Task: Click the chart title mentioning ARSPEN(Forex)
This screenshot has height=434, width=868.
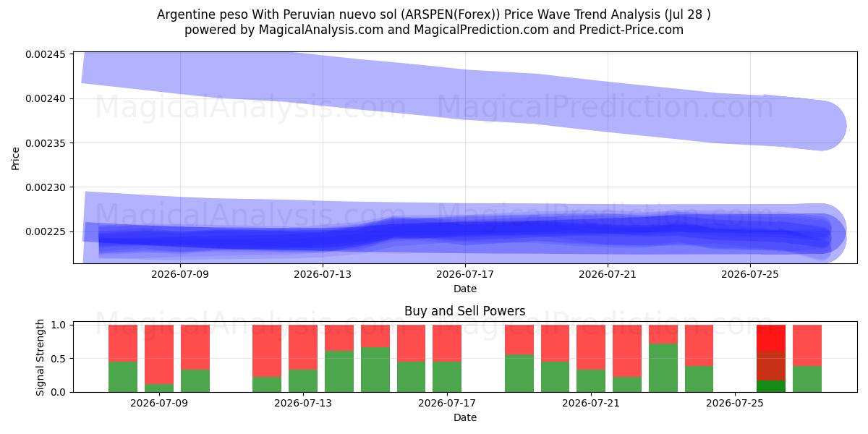Action: (x=434, y=14)
